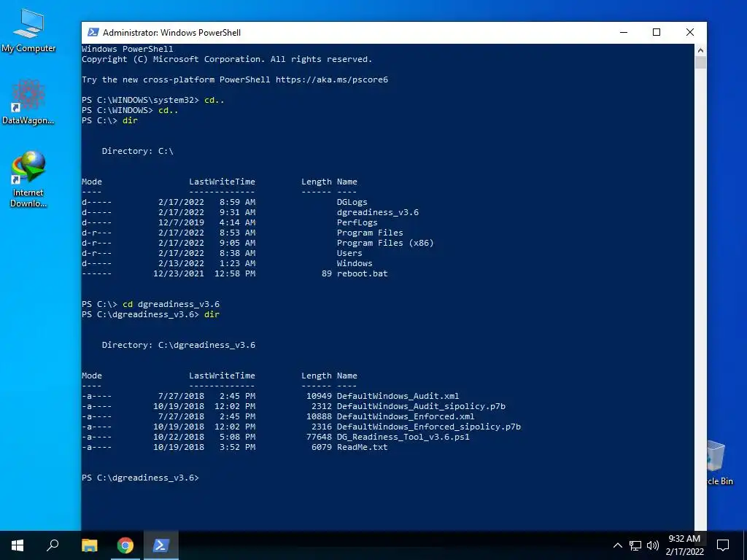This screenshot has width=747, height=560.
Task: Click the dgreadiness_v3.6 folder name in listing
Action: [378, 212]
